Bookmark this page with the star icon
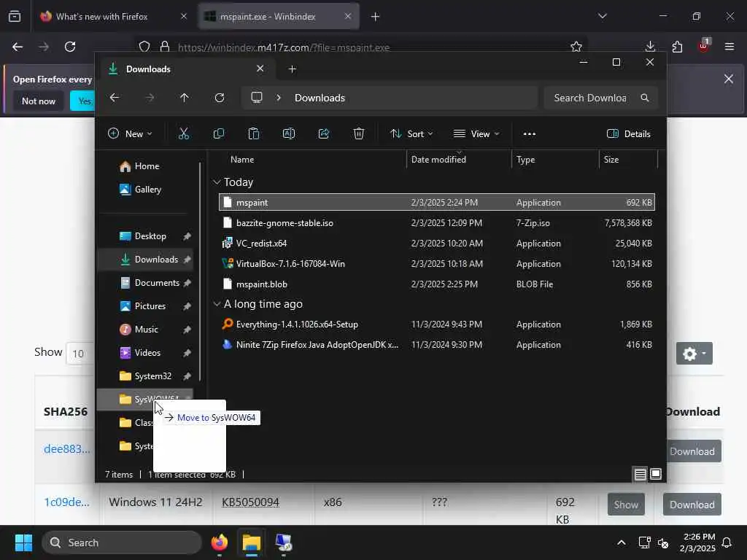Viewport: 747px width, 560px height. 576,47
